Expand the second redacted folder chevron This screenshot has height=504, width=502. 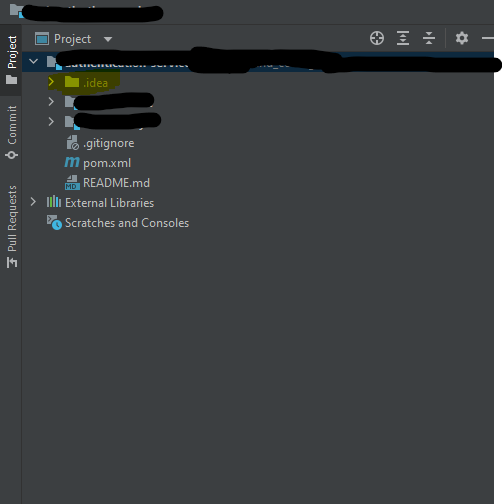[x=51, y=122]
